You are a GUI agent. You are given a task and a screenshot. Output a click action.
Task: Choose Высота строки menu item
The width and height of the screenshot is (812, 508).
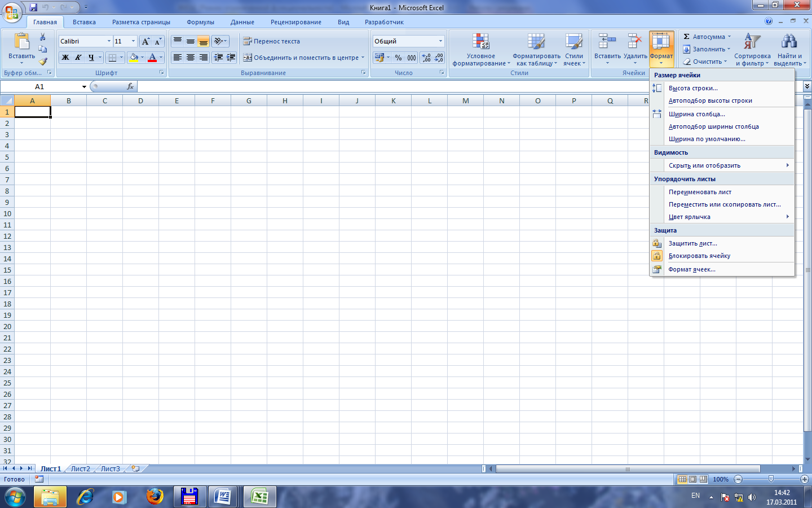[722, 88]
